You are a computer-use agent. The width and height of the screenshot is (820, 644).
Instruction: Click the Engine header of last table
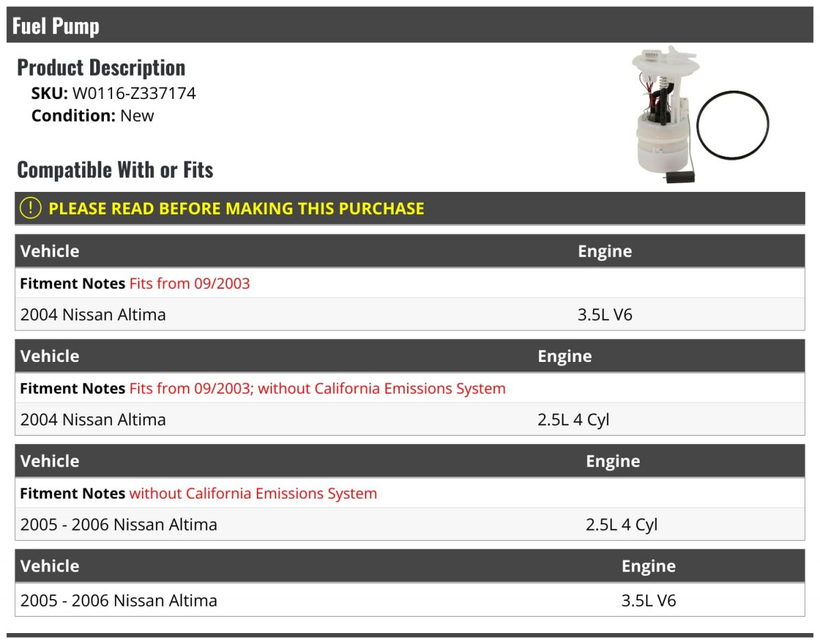tap(648, 565)
